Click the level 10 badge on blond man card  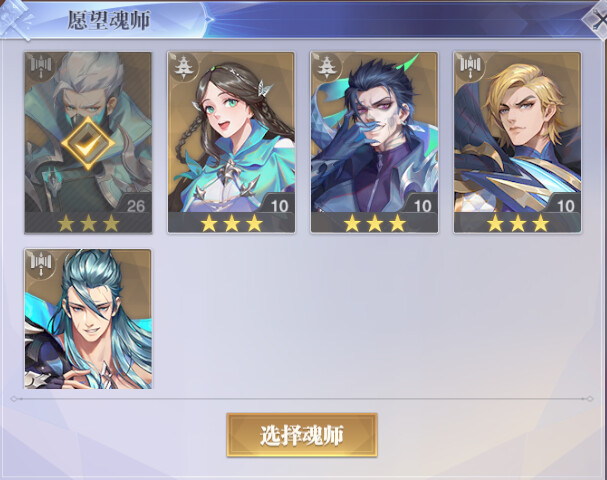566,206
